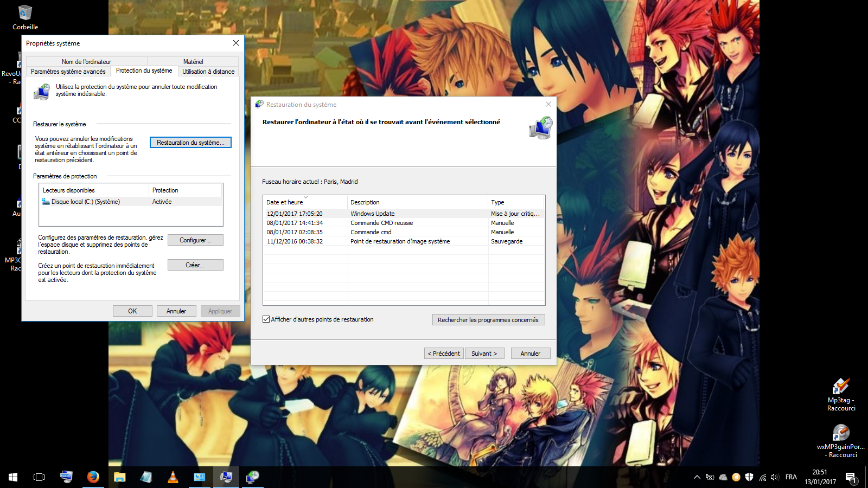Open the clock showing 20:51

tap(820, 477)
